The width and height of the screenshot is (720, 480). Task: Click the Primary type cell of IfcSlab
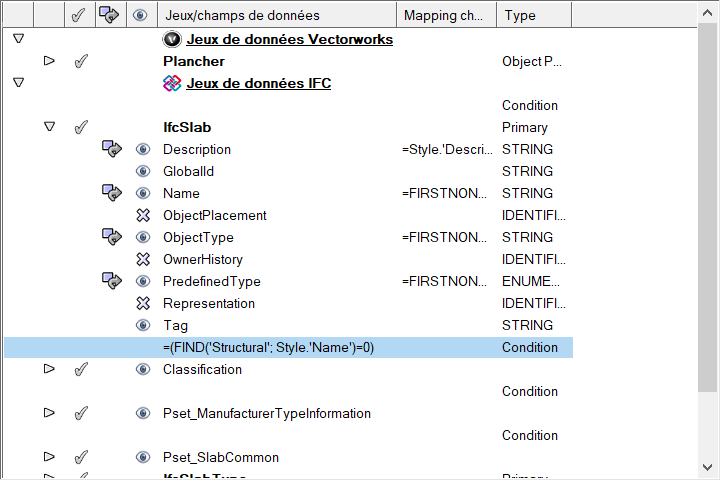[525, 127]
